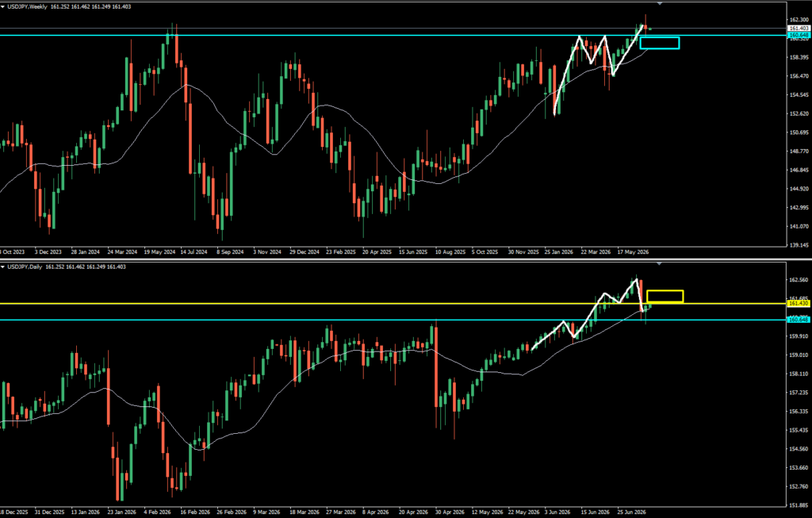Click the 146.845 price scale value
The width and height of the screenshot is (812, 518).
click(x=799, y=170)
